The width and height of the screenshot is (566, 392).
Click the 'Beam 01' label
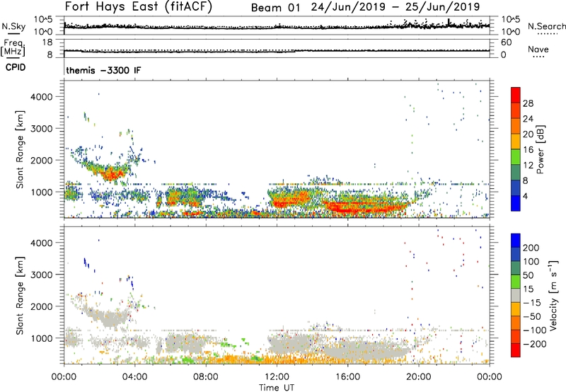point(275,8)
